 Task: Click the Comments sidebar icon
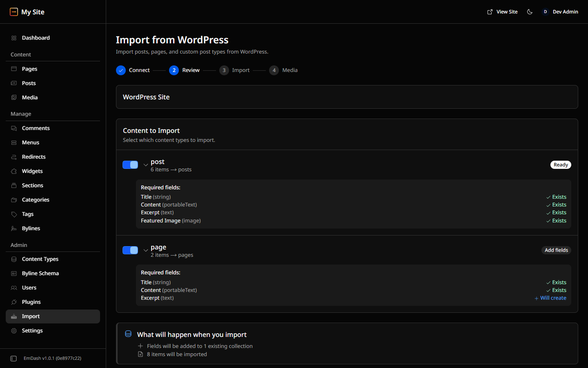pos(14,128)
